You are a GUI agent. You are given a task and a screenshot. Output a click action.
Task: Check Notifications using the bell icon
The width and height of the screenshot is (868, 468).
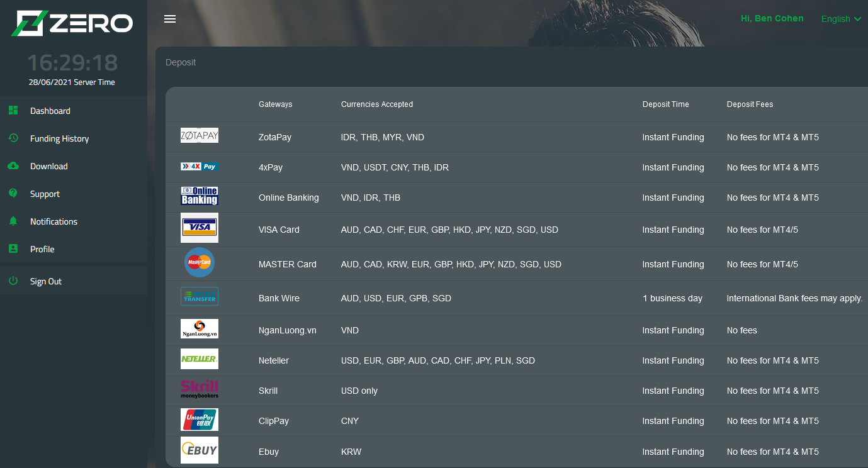[13, 221]
